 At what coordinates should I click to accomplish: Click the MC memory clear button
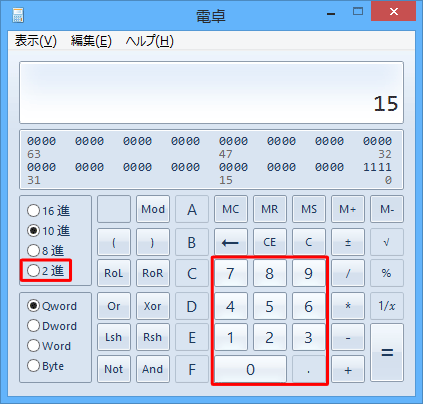coord(231,209)
